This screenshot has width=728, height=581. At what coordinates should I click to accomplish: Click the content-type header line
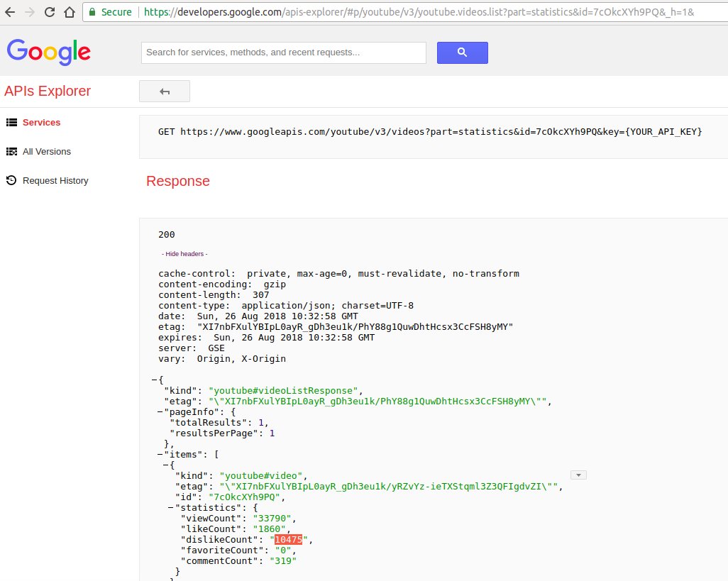point(285,306)
